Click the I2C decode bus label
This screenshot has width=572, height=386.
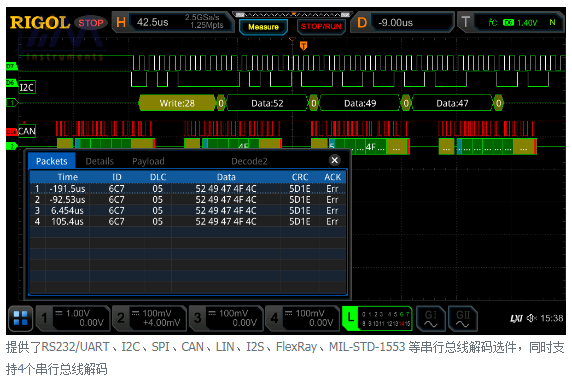(27, 87)
